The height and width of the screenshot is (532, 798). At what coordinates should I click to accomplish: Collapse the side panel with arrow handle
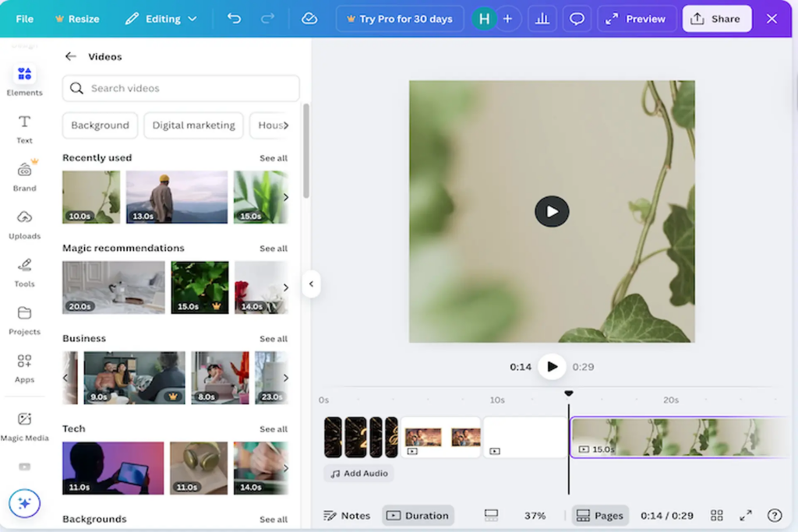pos(311,284)
